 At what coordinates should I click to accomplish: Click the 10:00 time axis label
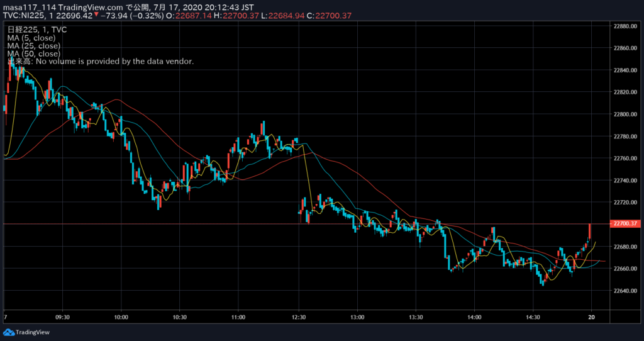pos(121,317)
